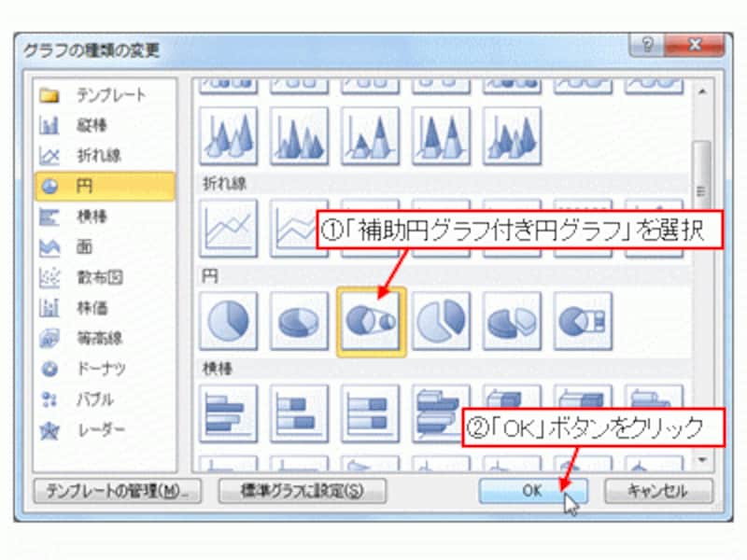This screenshot has height=560, width=747.
Task: Open the 株価 stock chart category
Action: (x=105, y=308)
